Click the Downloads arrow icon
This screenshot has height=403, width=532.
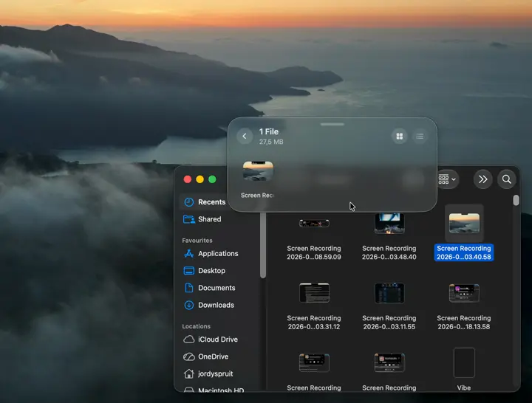point(189,305)
